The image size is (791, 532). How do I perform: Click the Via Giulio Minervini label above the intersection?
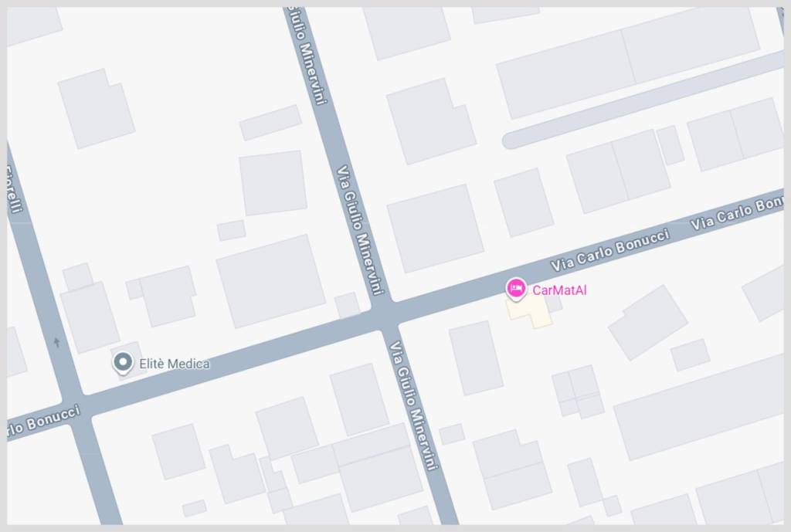click(360, 229)
